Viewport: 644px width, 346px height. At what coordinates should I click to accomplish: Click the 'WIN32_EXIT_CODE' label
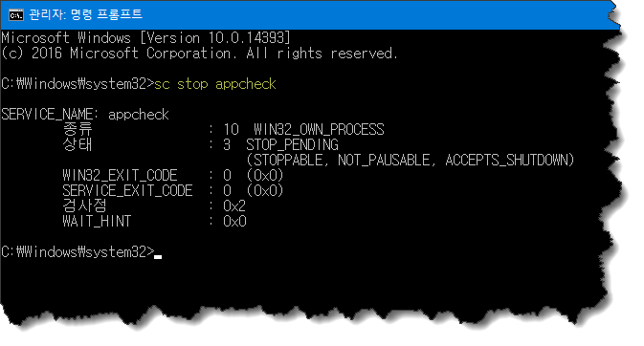coord(120,176)
